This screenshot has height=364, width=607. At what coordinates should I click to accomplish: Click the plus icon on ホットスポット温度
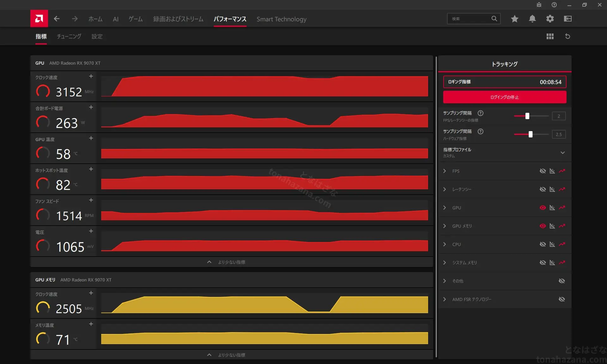(91, 169)
